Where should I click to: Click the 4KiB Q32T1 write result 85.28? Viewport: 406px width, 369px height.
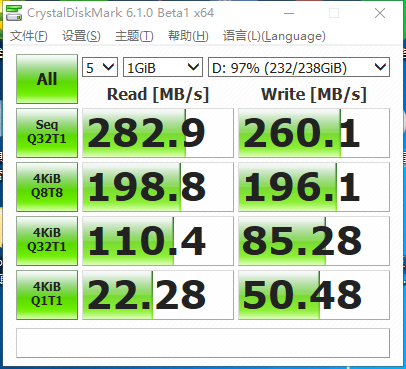pos(314,241)
